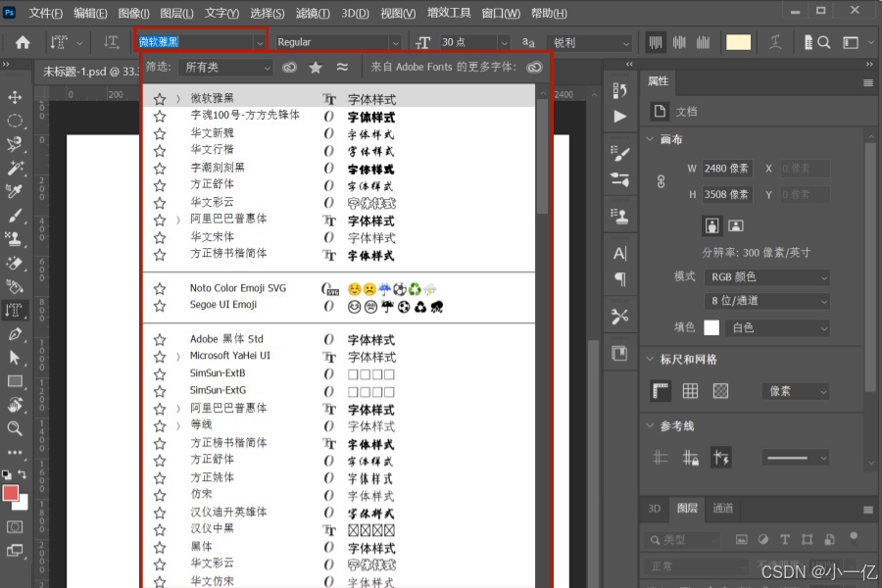Select the Zoom tool
This screenshot has height=588, width=882.
15,429
